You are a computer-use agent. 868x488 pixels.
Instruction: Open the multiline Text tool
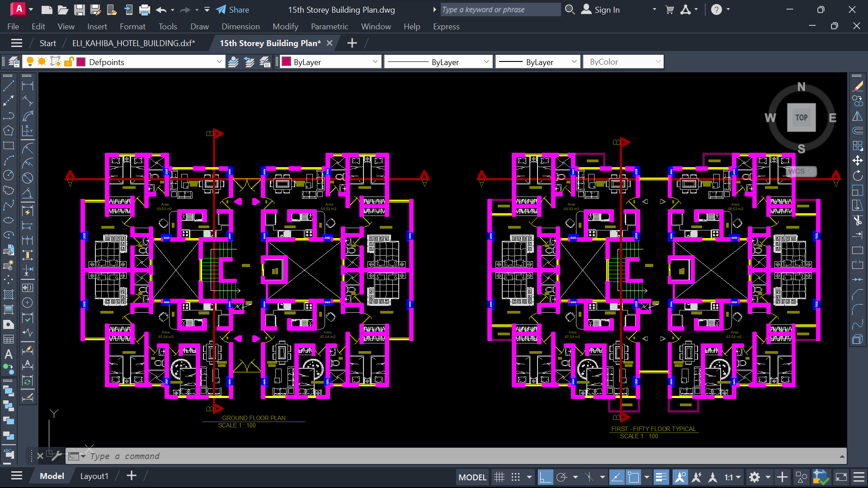tap(8, 354)
